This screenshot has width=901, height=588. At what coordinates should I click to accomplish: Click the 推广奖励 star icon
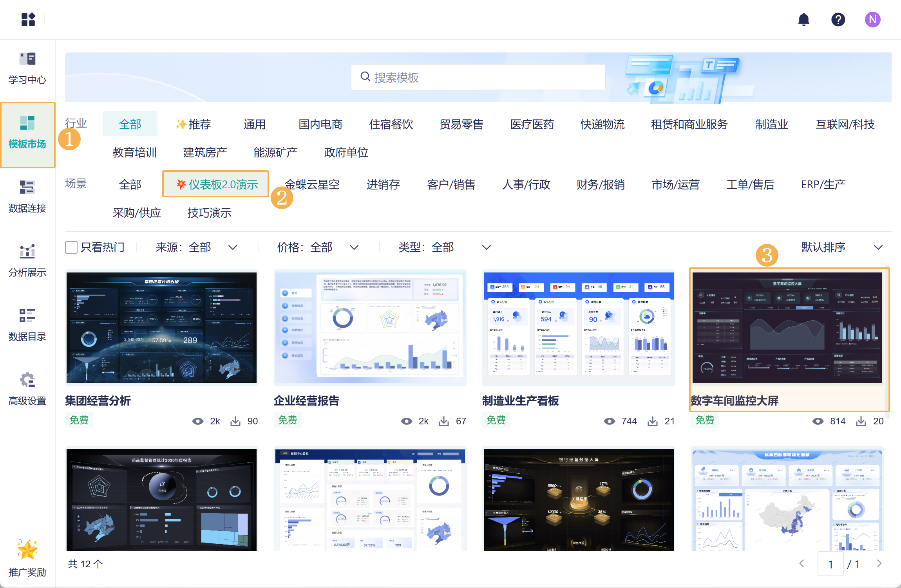(x=27, y=550)
